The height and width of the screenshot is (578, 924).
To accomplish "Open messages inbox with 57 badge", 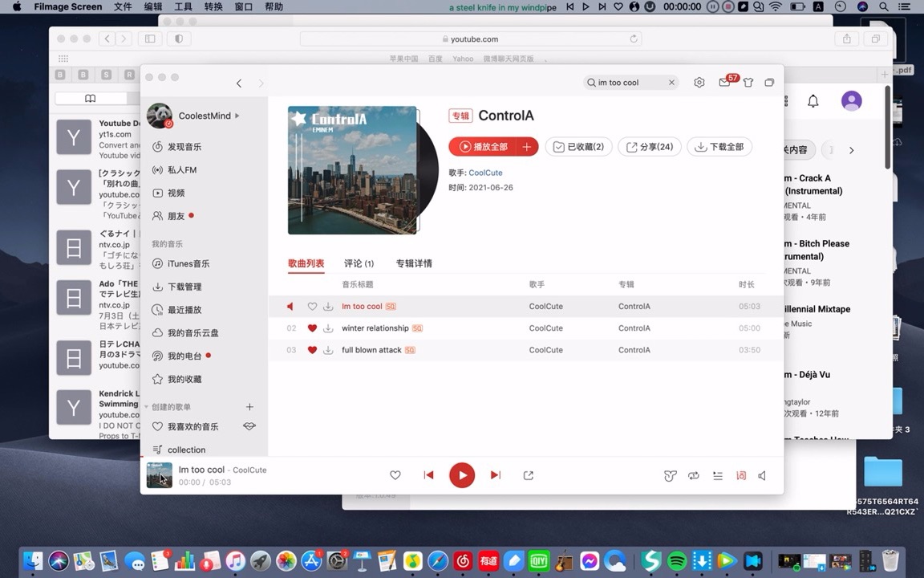I will coord(725,82).
